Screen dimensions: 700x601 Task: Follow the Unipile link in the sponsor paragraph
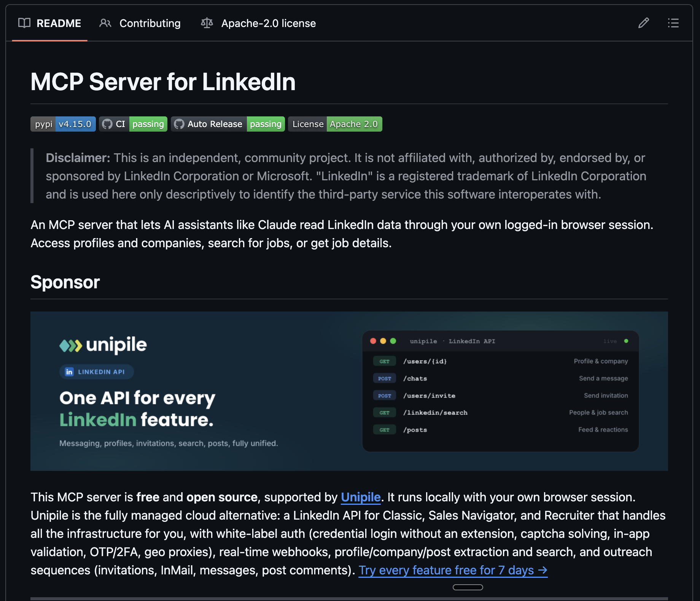pos(361,497)
